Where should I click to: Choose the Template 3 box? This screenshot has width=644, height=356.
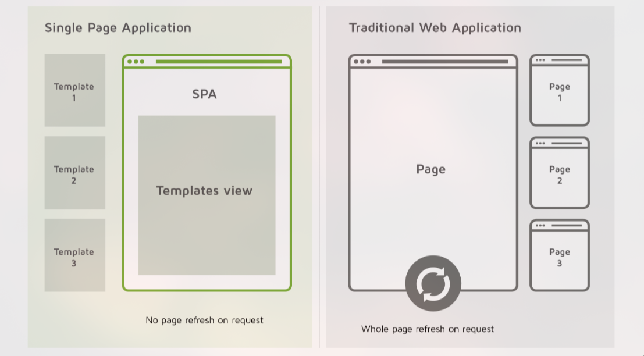[74, 256]
